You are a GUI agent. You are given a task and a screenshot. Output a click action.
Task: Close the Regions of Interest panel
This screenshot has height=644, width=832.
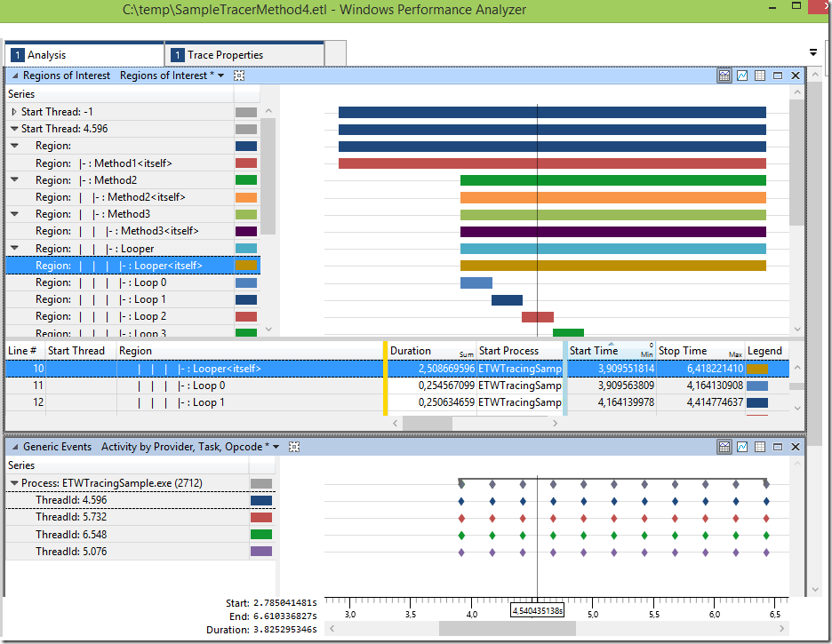796,76
